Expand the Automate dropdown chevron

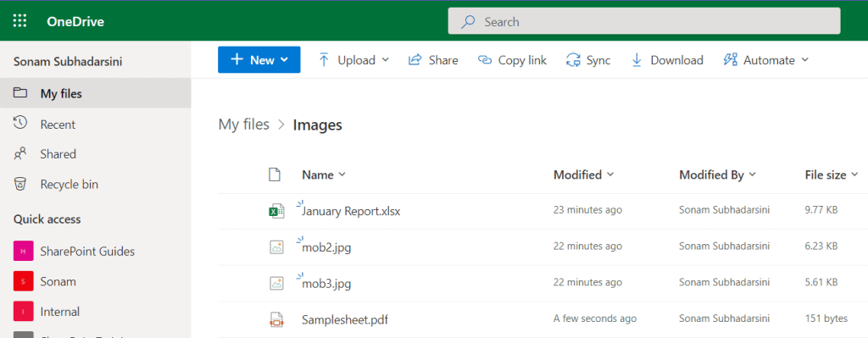tap(804, 60)
